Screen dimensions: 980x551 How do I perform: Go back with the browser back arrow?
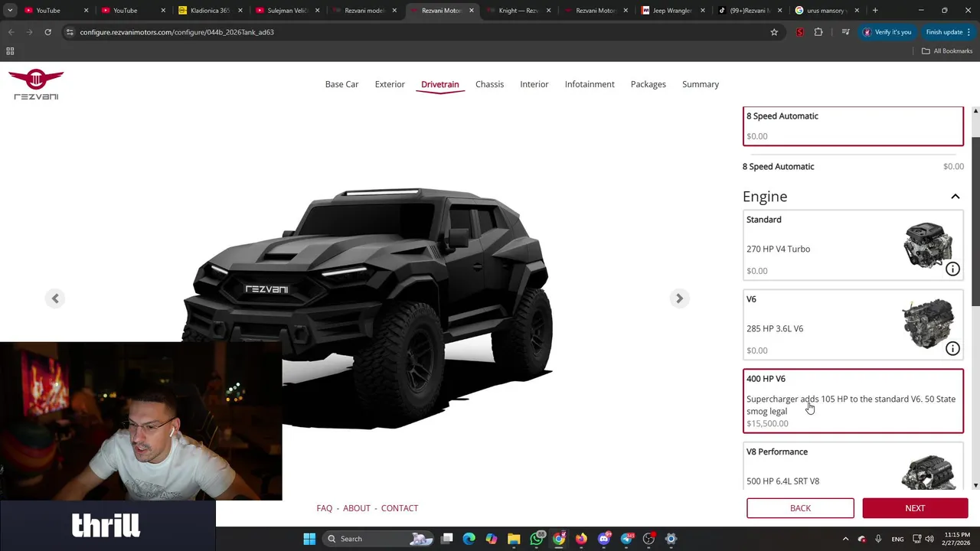coord(11,32)
